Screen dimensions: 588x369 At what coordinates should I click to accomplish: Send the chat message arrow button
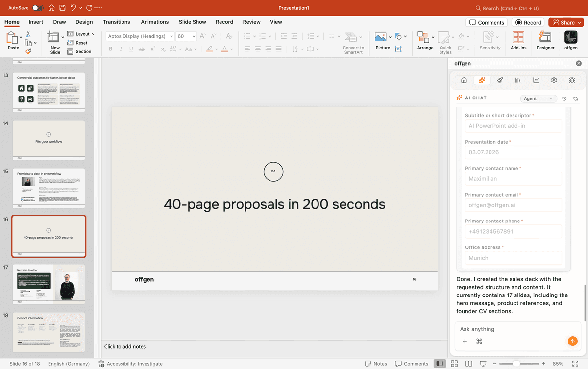[x=572, y=341]
